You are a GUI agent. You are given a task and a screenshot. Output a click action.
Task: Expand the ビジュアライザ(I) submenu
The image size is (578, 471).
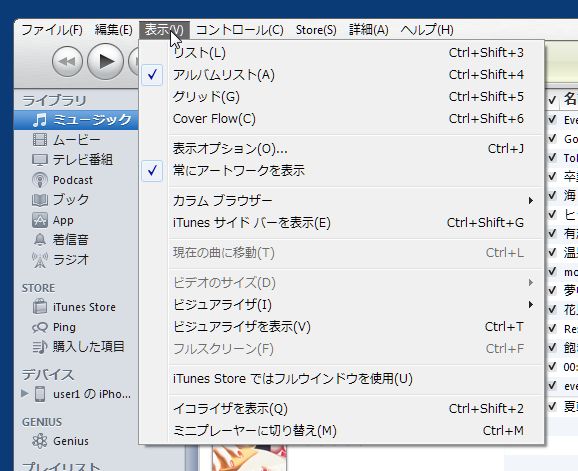point(341,305)
